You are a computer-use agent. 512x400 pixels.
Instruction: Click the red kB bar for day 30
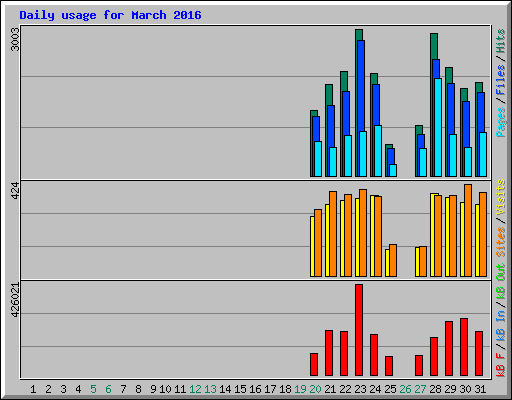click(x=464, y=347)
